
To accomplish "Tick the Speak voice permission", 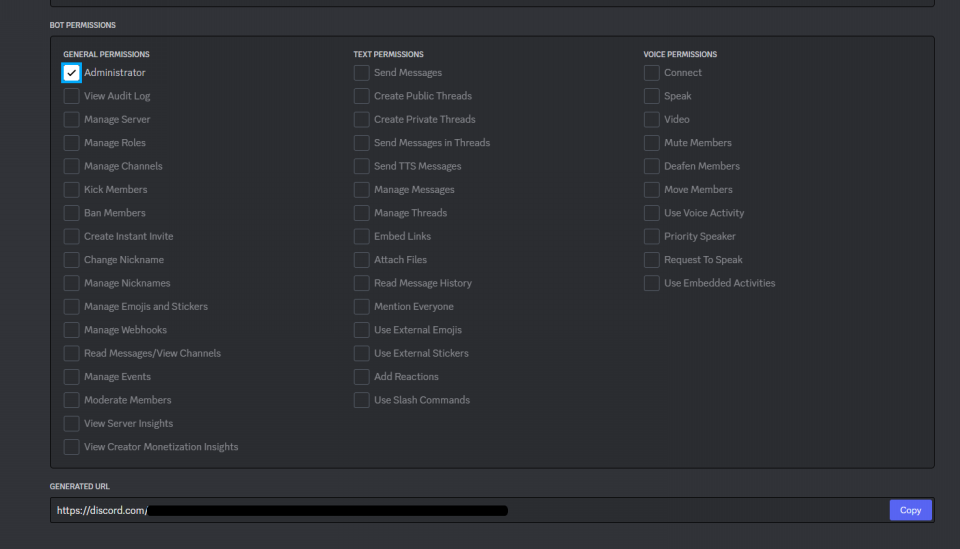I will coord(651,96).
